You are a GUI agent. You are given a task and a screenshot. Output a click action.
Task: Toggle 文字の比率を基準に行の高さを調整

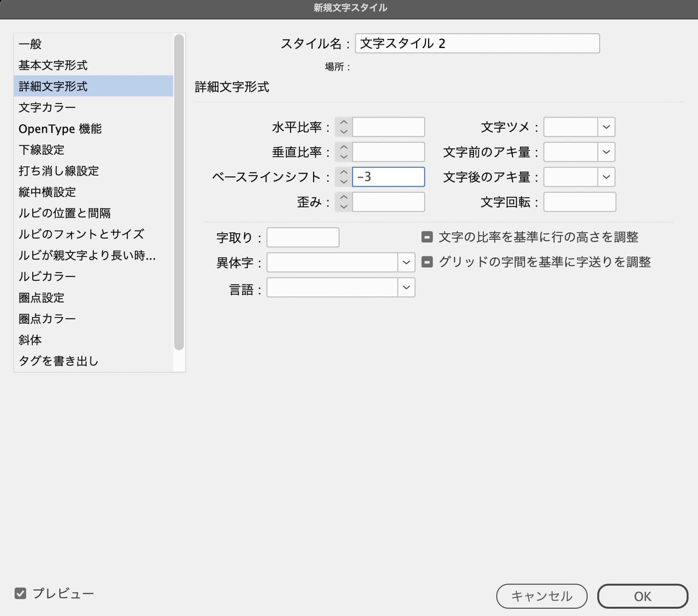point(427,237)
